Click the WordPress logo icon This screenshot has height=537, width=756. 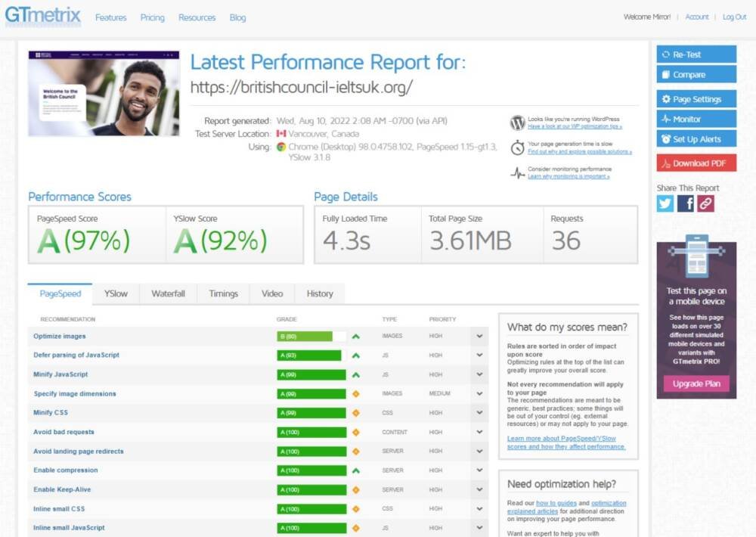(x=517, y=123)
